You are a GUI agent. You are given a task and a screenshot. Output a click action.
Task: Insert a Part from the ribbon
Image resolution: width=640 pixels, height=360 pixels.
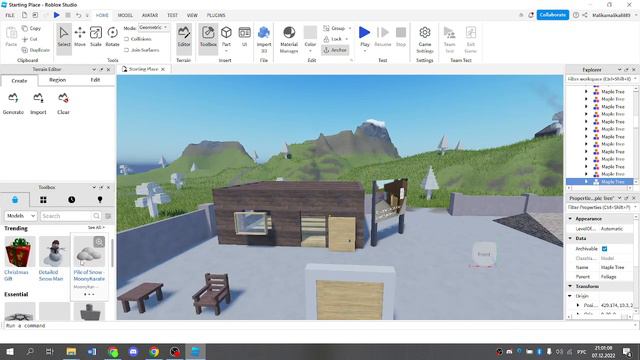point(226,38)
